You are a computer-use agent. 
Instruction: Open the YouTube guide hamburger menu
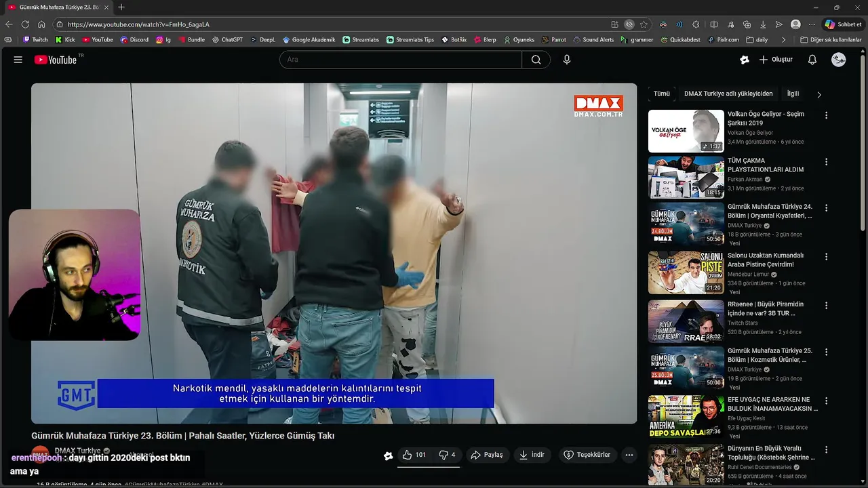[x=18, y=60]
